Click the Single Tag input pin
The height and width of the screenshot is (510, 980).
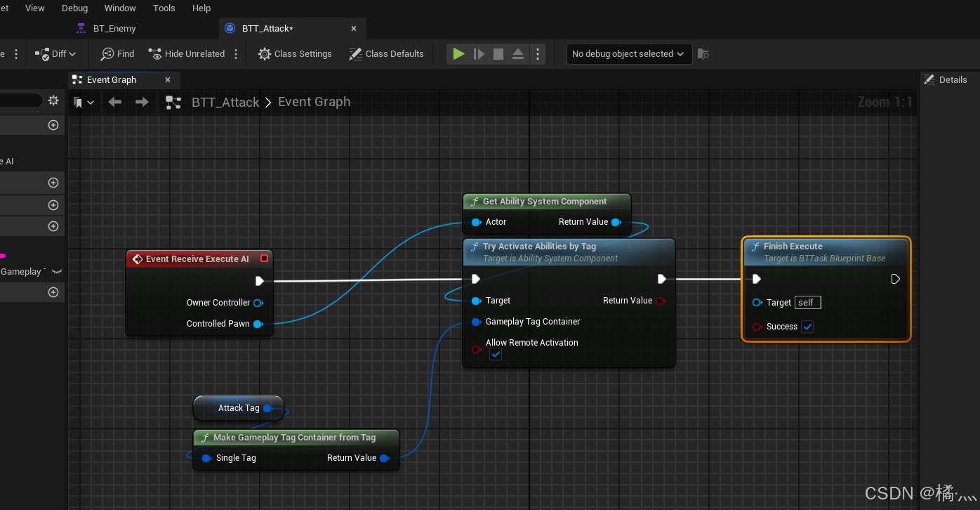(x=207, y=458)
